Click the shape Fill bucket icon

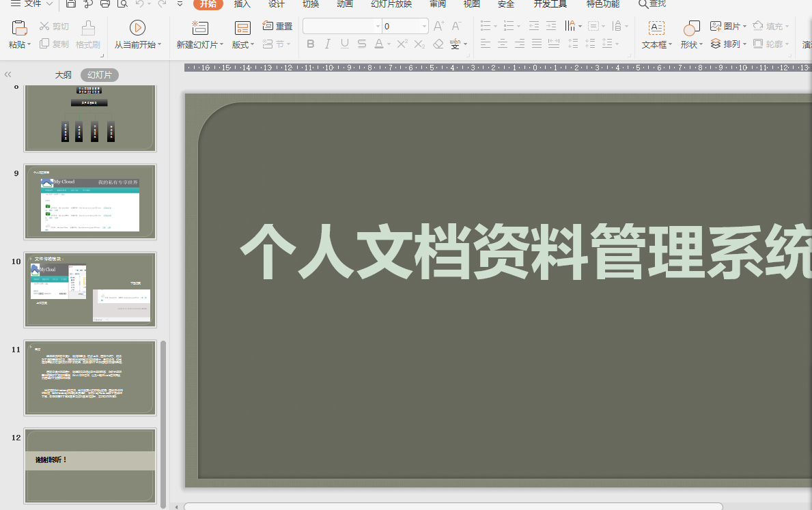(758, 26)
